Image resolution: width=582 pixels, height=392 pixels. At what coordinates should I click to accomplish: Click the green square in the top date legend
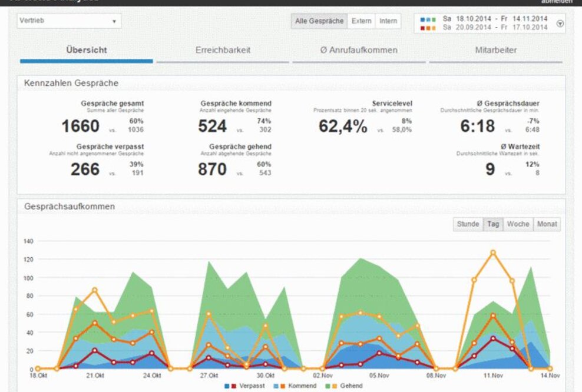click(x=433, y=18)
